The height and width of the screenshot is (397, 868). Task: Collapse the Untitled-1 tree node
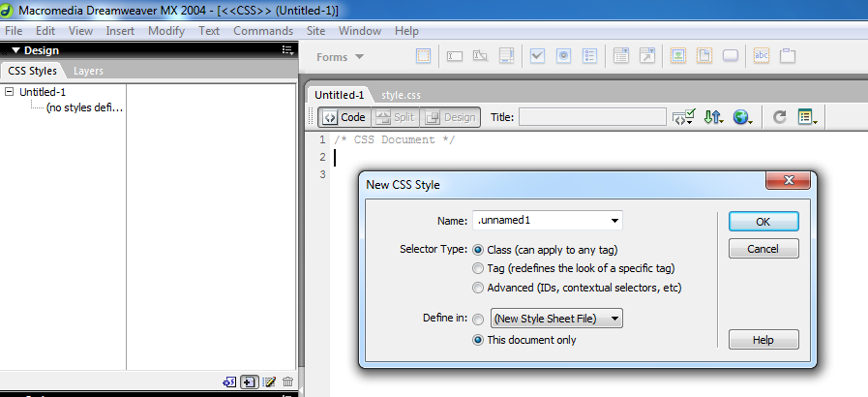pos(9,92)
